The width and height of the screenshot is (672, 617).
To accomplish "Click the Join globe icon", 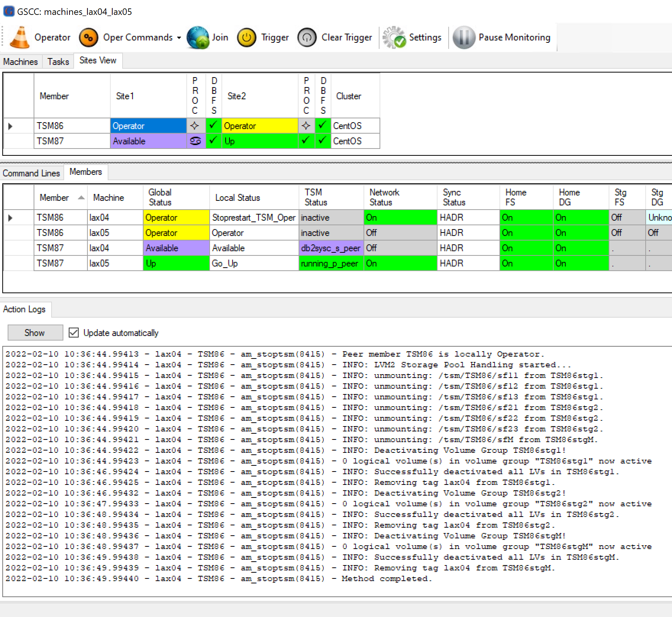I will point(198,37).
